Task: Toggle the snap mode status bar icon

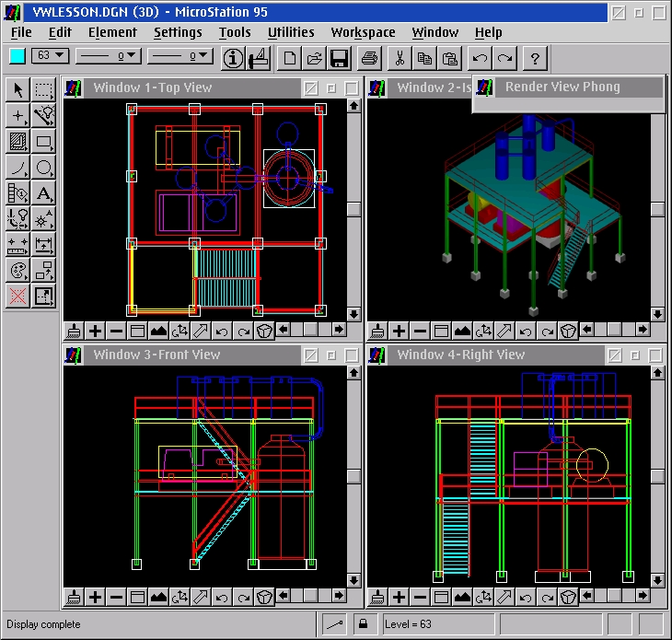Action: (x=335, y=624)
